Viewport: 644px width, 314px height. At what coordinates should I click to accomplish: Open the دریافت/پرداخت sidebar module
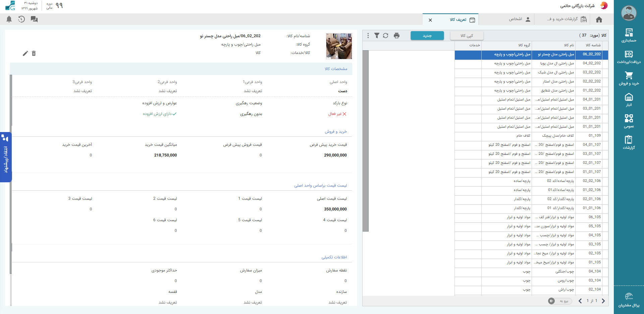(x=629, y=57)
